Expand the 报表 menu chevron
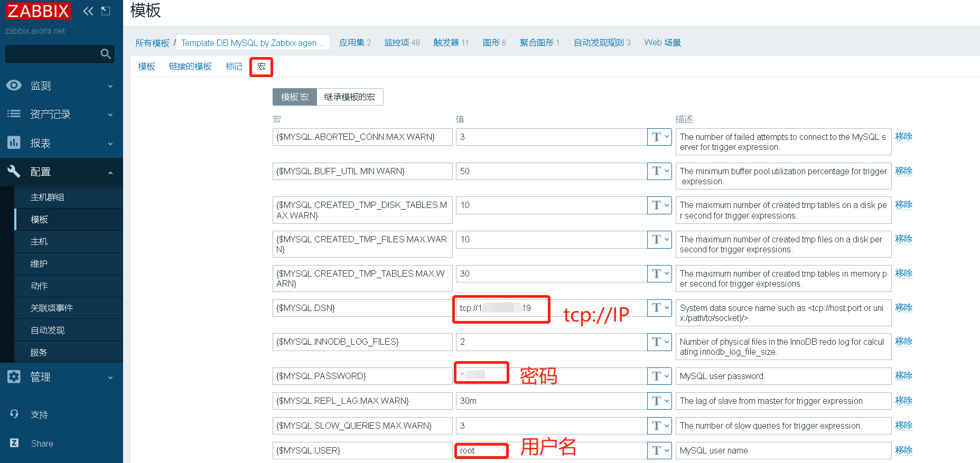This screenshot has width=980, height=463. click(110, 144)
